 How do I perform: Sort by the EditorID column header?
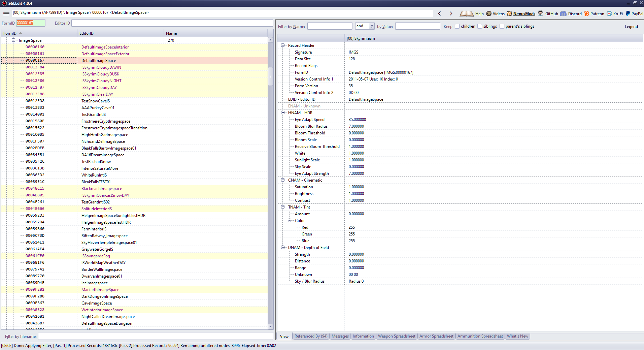click(121, 33)
